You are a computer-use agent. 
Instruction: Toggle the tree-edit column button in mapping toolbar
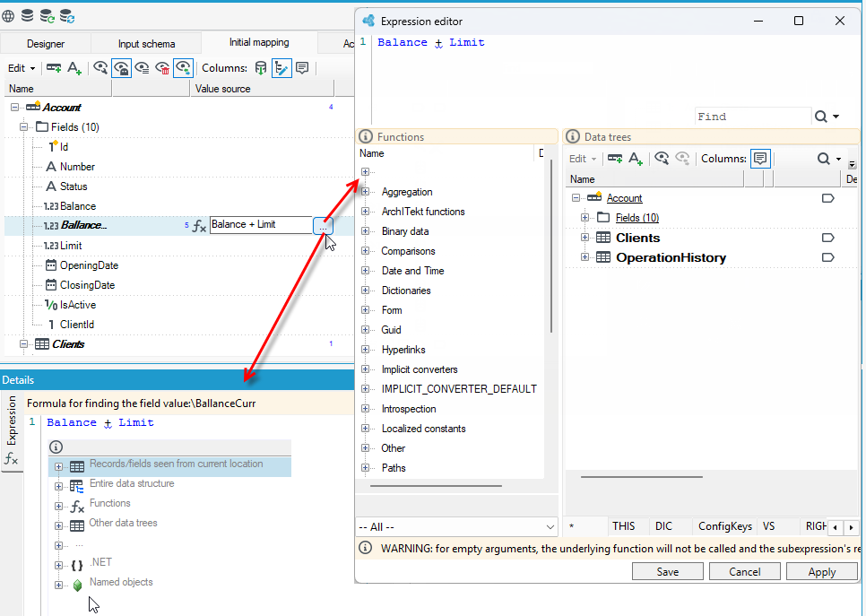coord(281,68)
